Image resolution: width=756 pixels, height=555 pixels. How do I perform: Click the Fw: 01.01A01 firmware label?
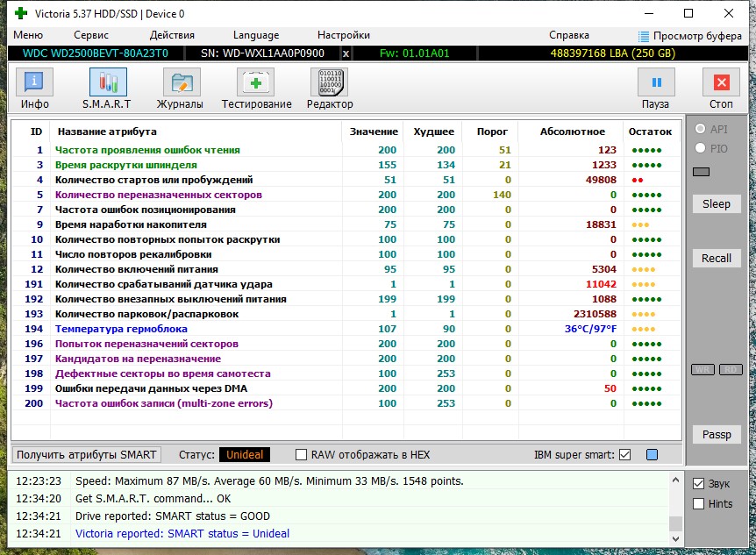[x=414, y=53]
